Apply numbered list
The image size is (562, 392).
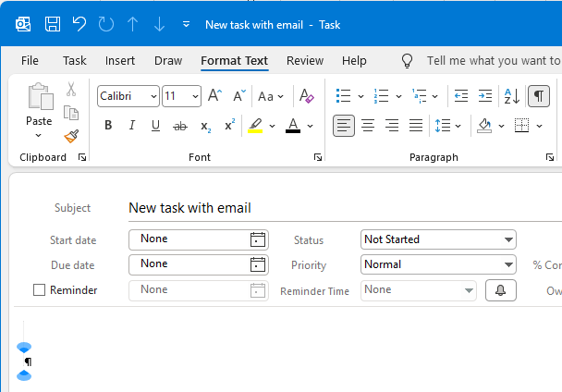[381, 96]
